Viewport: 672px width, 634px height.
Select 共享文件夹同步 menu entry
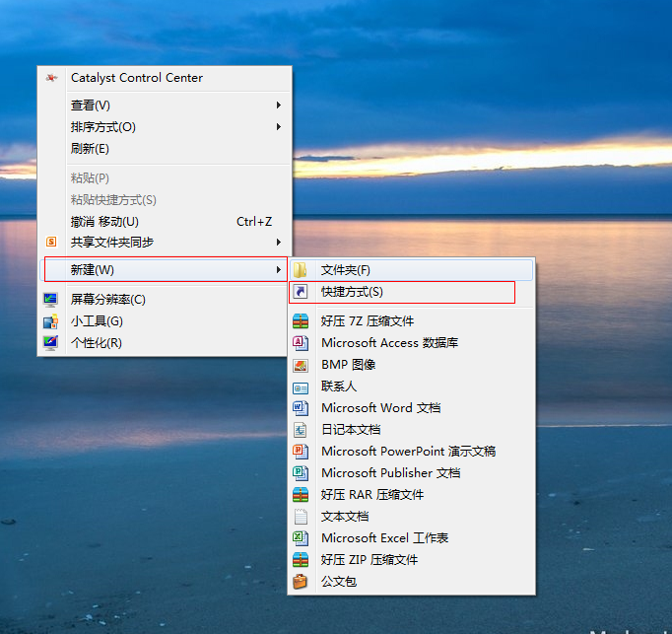165,243
